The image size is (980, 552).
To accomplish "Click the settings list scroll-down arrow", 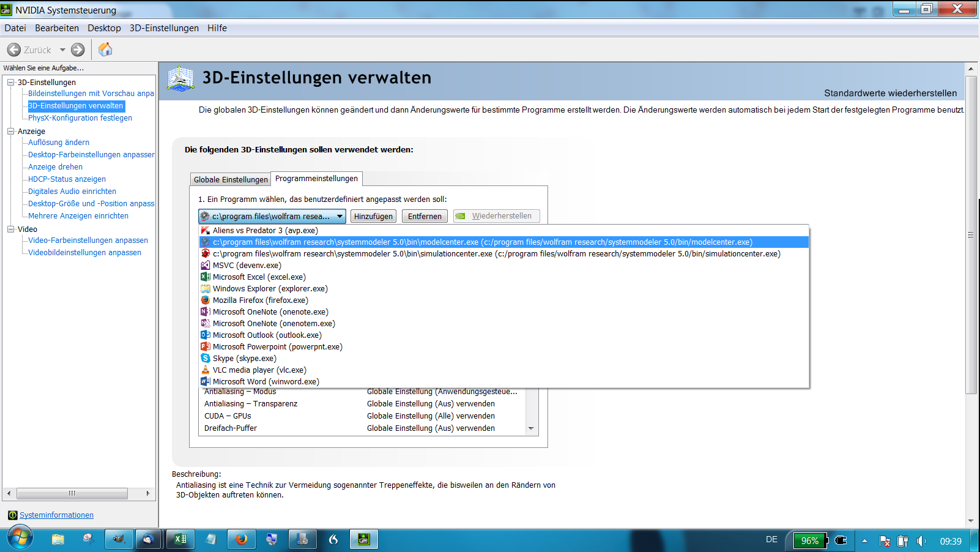I will pyautogui.click(x=531, y=428).
